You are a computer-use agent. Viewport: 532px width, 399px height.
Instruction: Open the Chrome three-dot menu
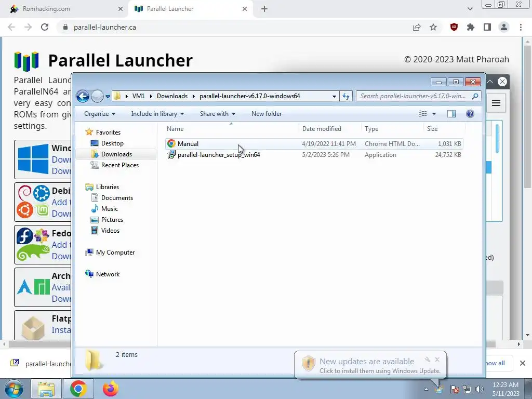521,27
